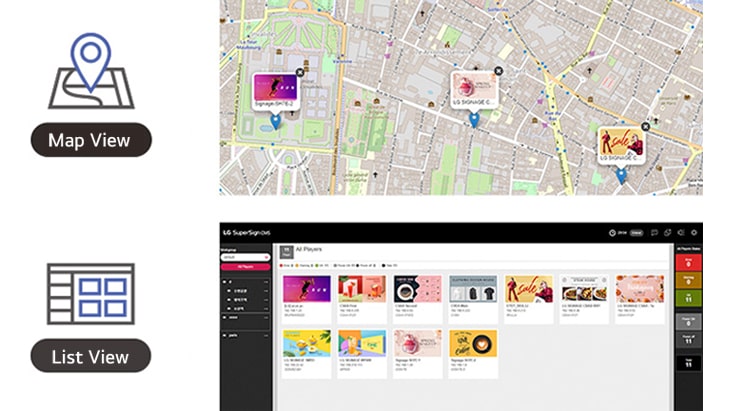Image resolution: width=732 pixels, height=411 pixels.
Task: Open the sale lady player thumbnail
Action: 528,290
